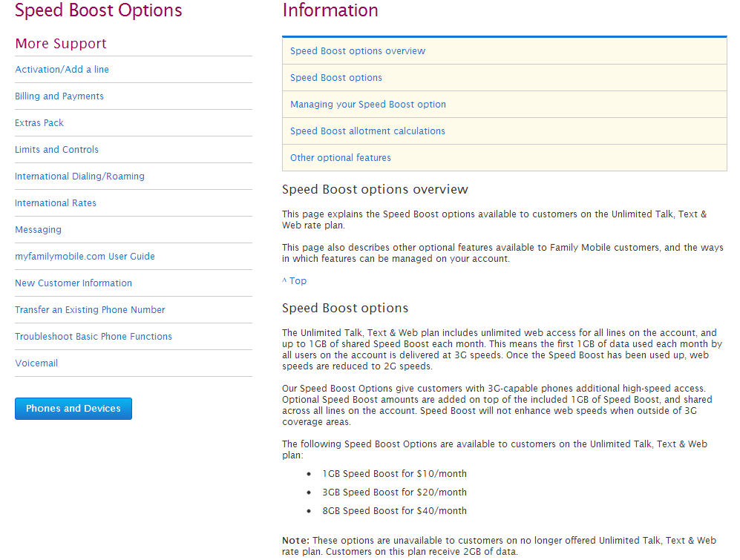Open the Voicemail support page
This screenshot has height=560, width=740.
click(x=36, y=363)
